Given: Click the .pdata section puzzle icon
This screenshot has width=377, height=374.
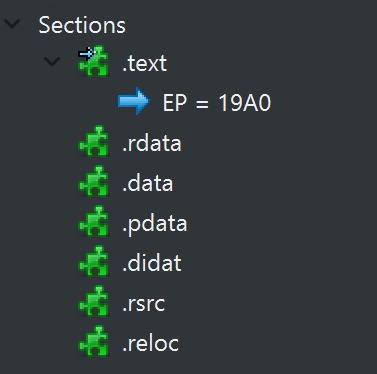Looking at the screenshot, I should (x=94, y=221).
